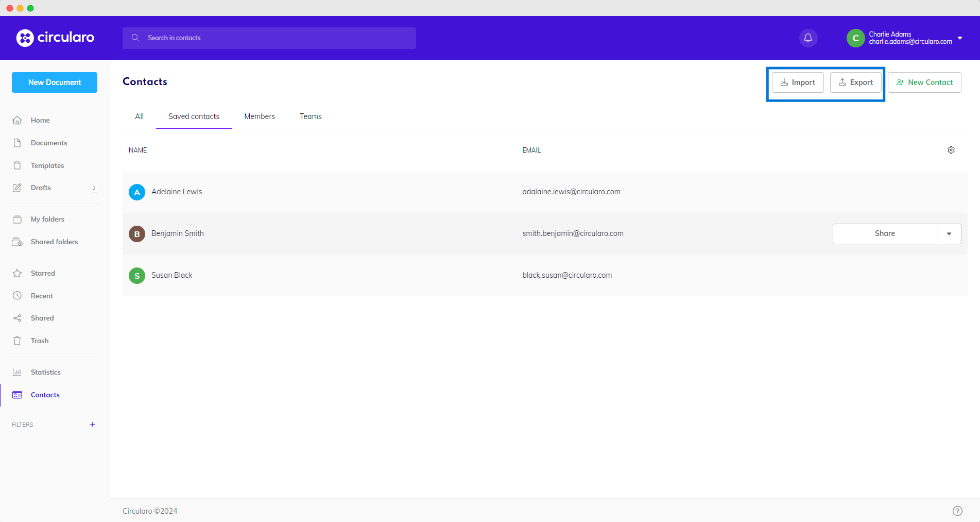Switch to the Members tab
The height and width of the screenshot is (522, 980).
coord(260,116)
